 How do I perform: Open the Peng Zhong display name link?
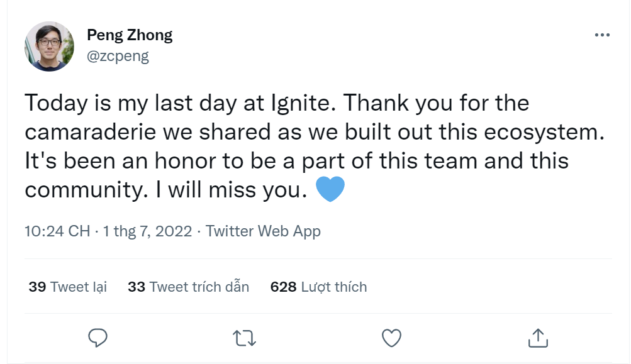coord(130,35)
